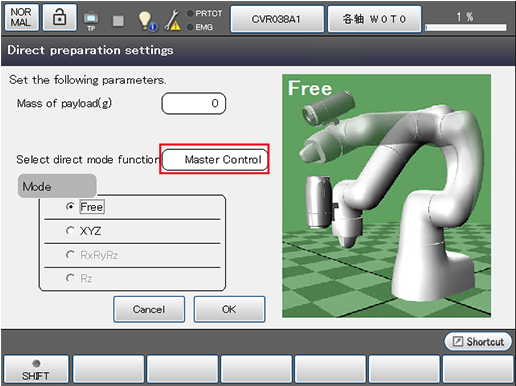Confirm settings with OK button

(x=229, y=309)
